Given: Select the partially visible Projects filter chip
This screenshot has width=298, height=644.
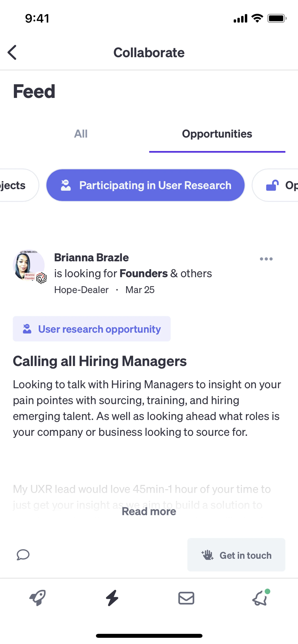Looking at the screenshot, I should tap(15, 185).
